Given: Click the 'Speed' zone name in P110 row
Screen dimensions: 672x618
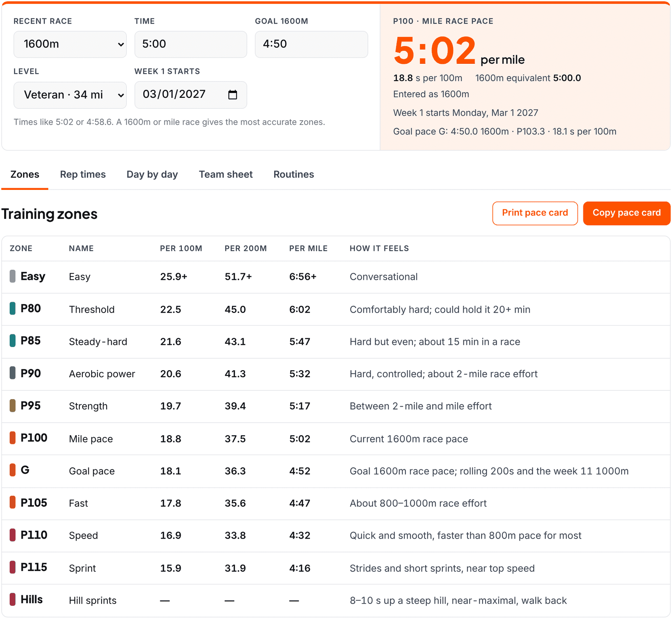Looking at the screenshot, I should tap(83, 536).
